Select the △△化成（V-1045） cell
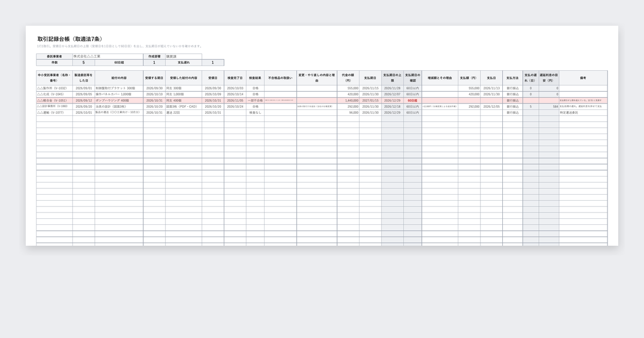 click(x=55, y=94)
